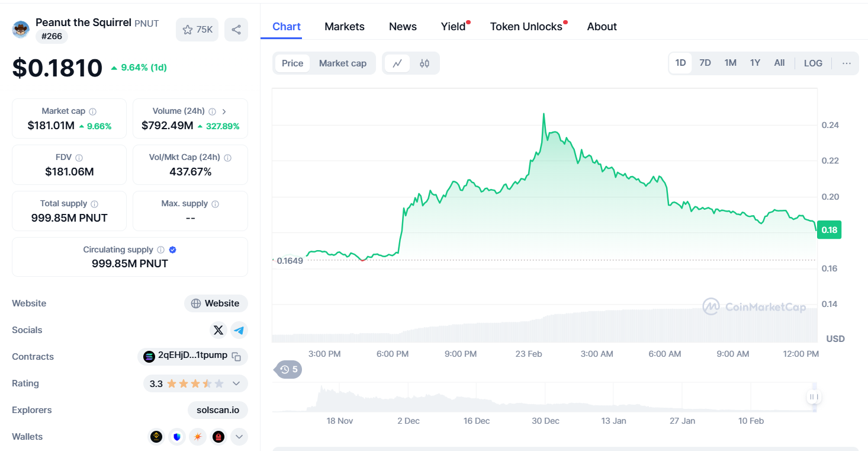868x451 pixels.
Task: Toggle LOG scale on the chart
Action: [813, 63]
